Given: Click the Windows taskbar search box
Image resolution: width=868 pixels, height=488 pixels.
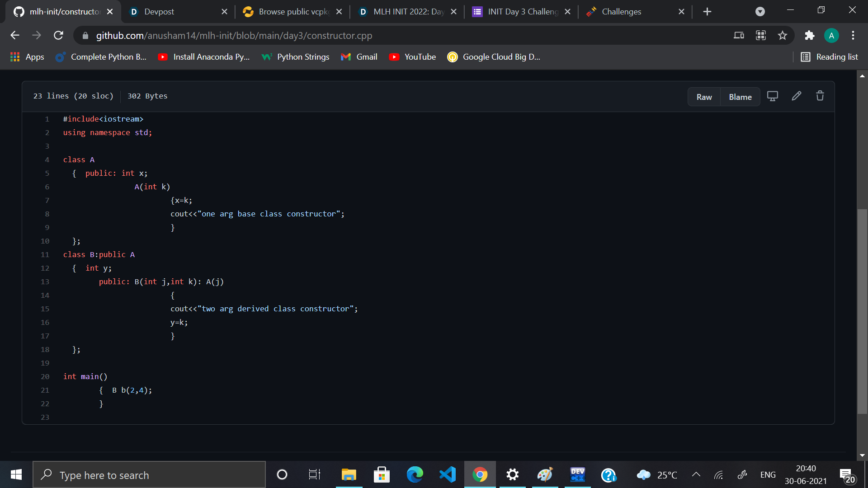Looking at the screenshot, I should coord(149,474).
